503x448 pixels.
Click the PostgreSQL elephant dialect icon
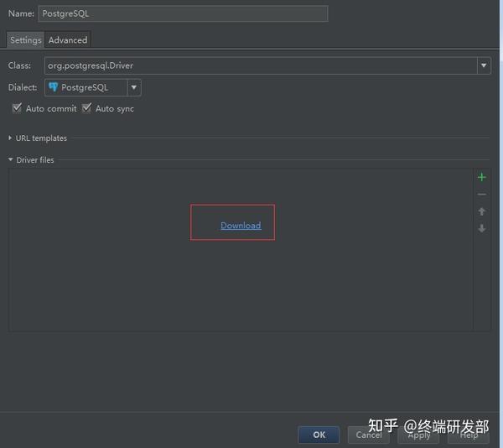coord(53,87)
